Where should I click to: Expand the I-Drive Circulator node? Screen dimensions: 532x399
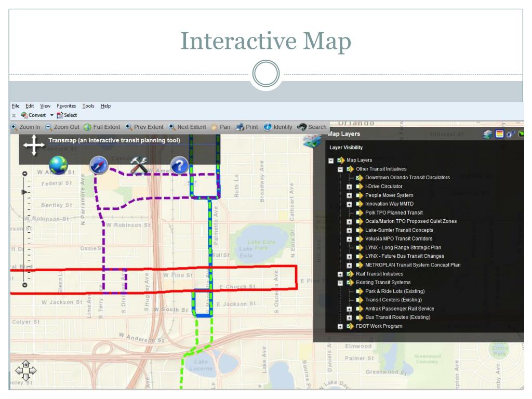[349, 187]
